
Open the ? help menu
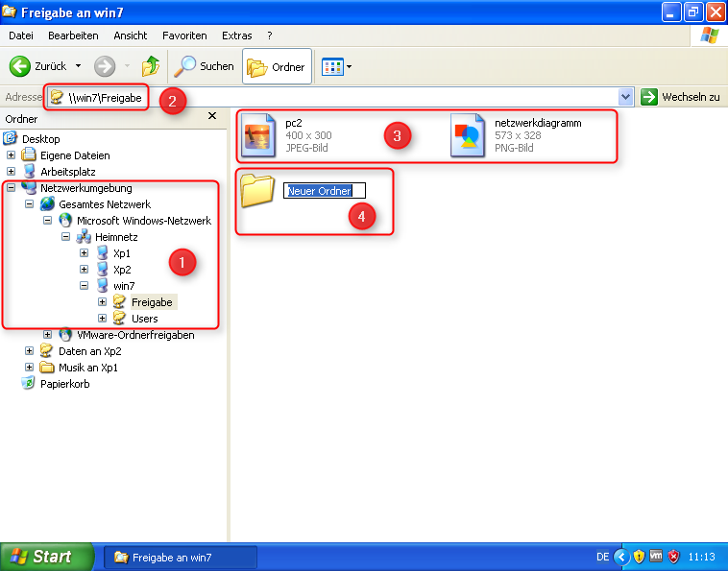[270, 36]
